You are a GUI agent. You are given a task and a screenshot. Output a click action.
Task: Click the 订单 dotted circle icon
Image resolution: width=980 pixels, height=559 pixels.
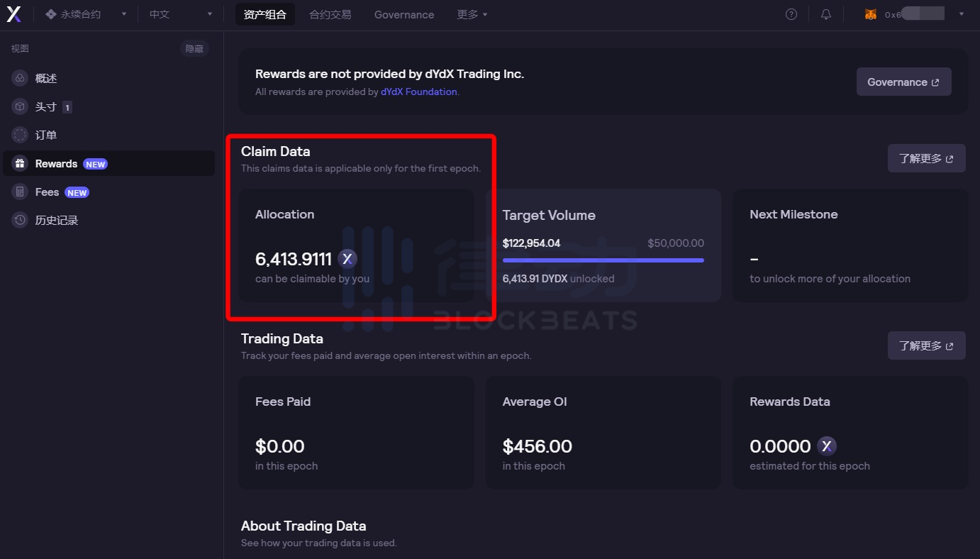[x=20, y=135]
